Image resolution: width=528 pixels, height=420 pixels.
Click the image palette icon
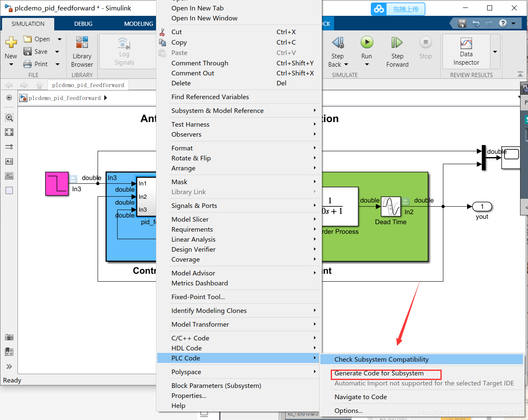pyautogui.click(x=9, y=176)
